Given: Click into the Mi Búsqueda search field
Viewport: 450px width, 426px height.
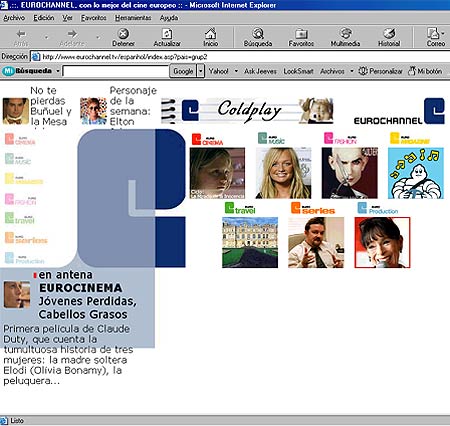Looking at the screenshot, I should tap(116, 71).
